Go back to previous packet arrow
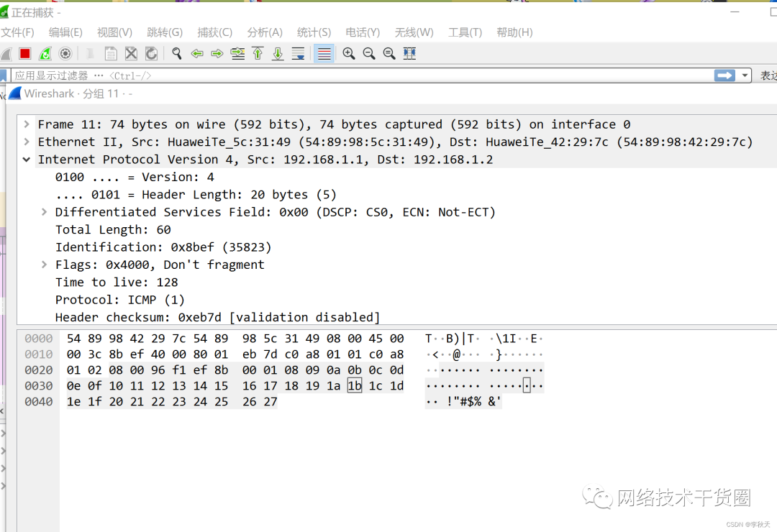Screen dimensions: 777x532 tap(197, 53)
